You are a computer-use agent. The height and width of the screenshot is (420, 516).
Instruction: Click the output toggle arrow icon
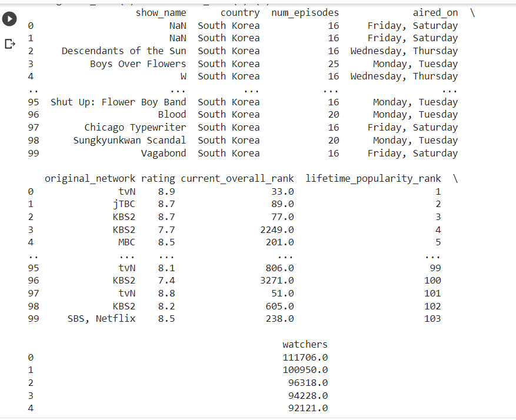[10, 44]
